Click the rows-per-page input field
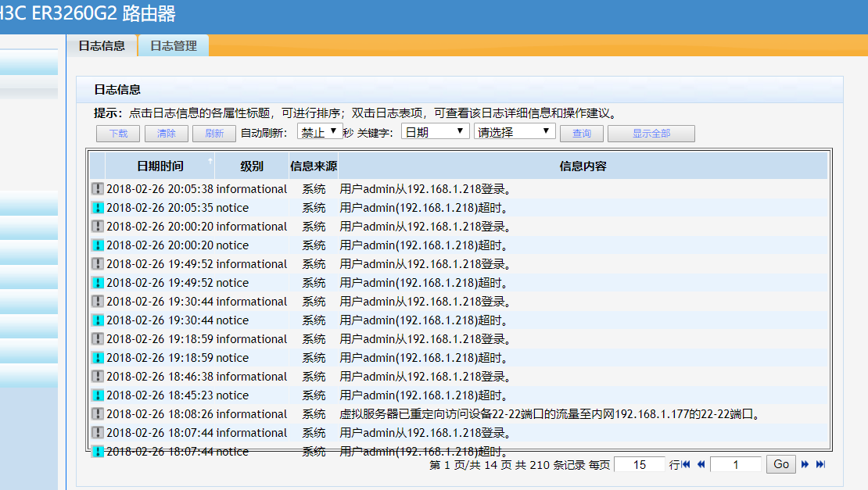Image resolution: width=868 pixels, height=490 pixels. pos(639,464)
